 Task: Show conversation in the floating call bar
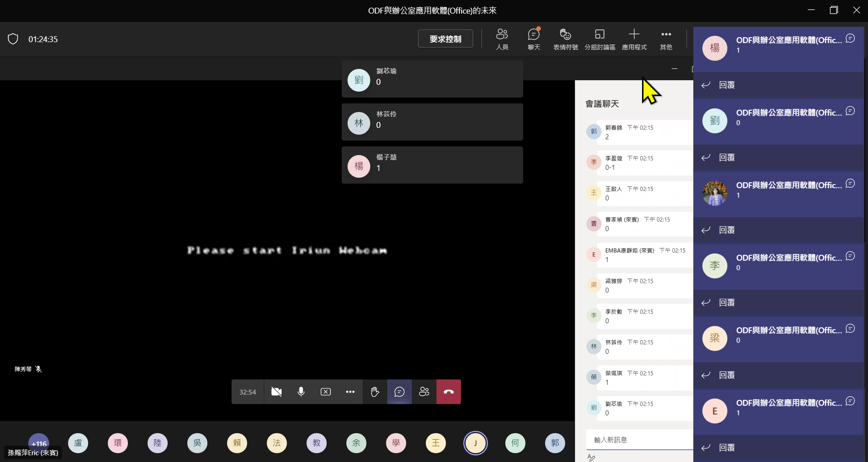399,392
